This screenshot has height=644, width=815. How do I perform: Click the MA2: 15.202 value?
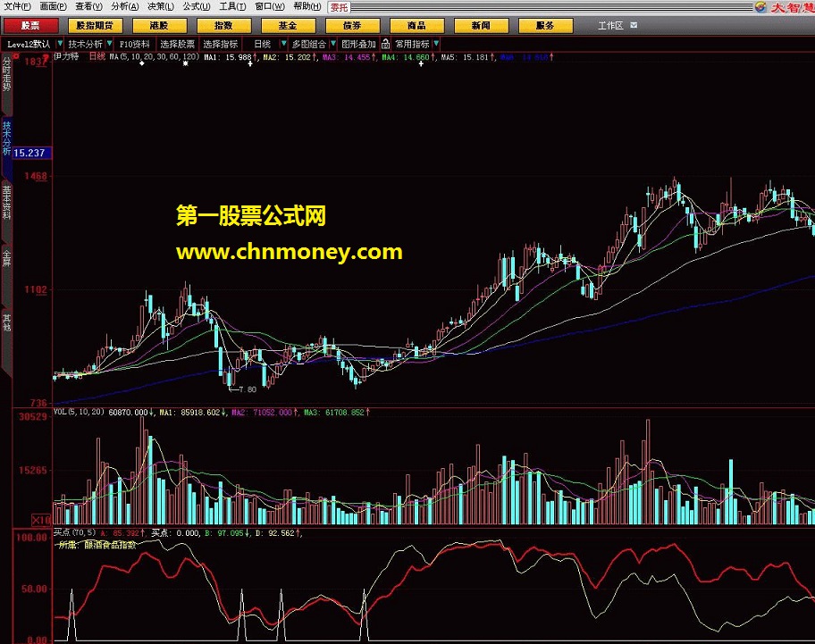[288, 57]
